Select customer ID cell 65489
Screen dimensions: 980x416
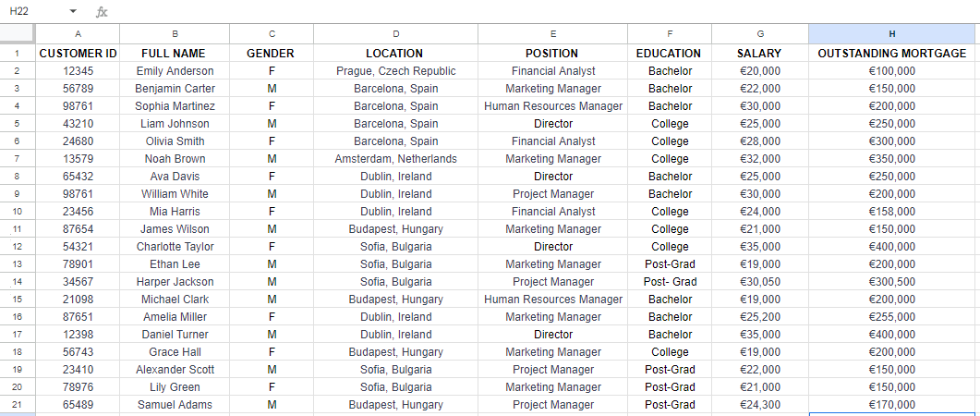click(78, 405)
